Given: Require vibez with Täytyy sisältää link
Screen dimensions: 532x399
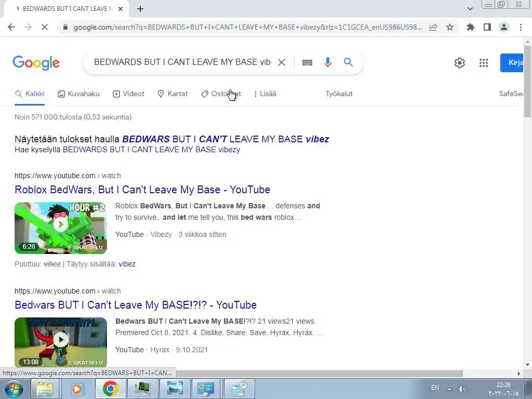Looking at the screenshot, I should (x=127, y=264).
